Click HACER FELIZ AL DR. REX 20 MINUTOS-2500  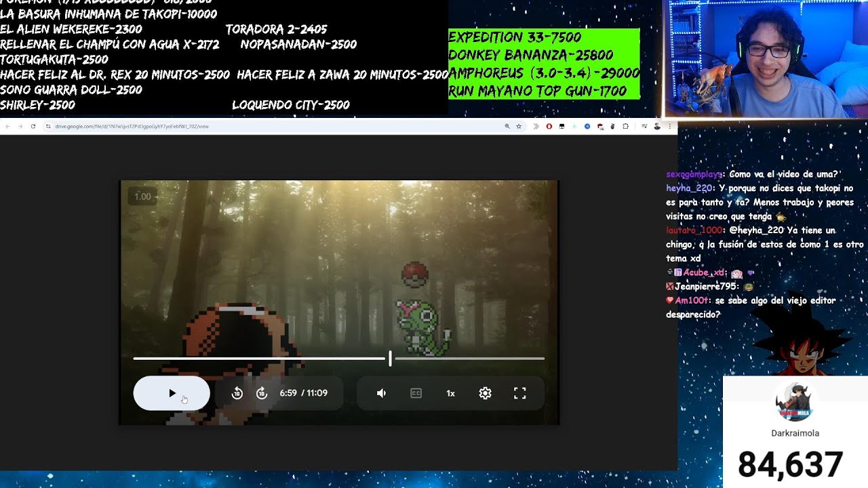[x=115, y=75]
